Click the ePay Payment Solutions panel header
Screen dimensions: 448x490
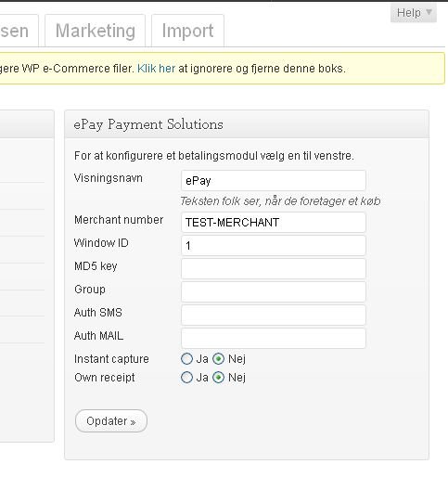click(x=247, y=124)
